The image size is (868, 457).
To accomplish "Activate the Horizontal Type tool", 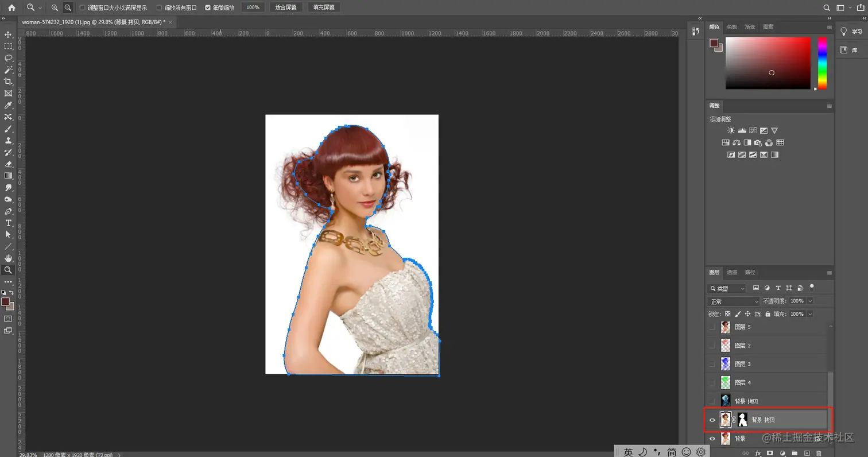I will click(x=8, y=223).
